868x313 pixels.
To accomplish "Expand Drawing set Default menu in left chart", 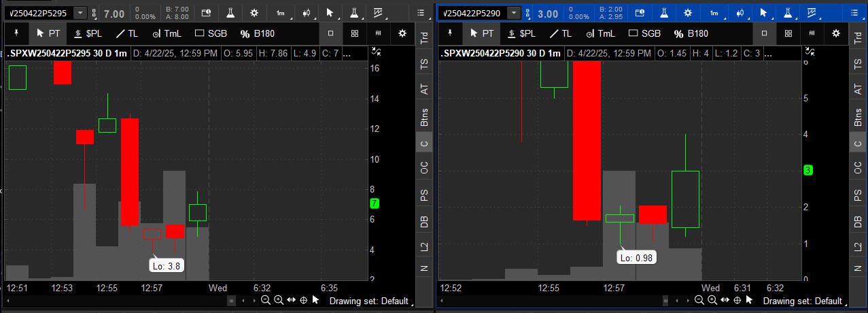I will 370,301.
